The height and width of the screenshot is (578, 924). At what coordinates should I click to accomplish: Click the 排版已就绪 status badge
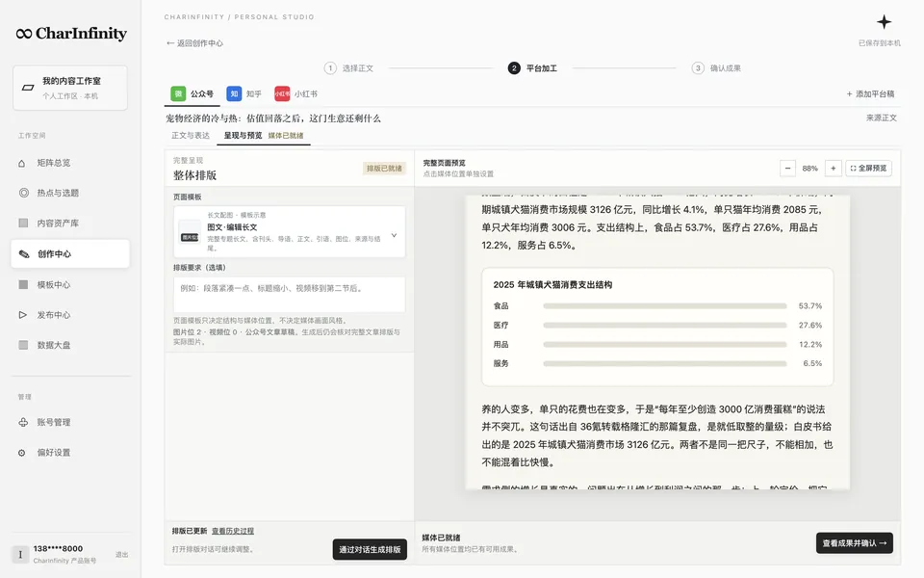pyautogui.click(x=384, y=168)
